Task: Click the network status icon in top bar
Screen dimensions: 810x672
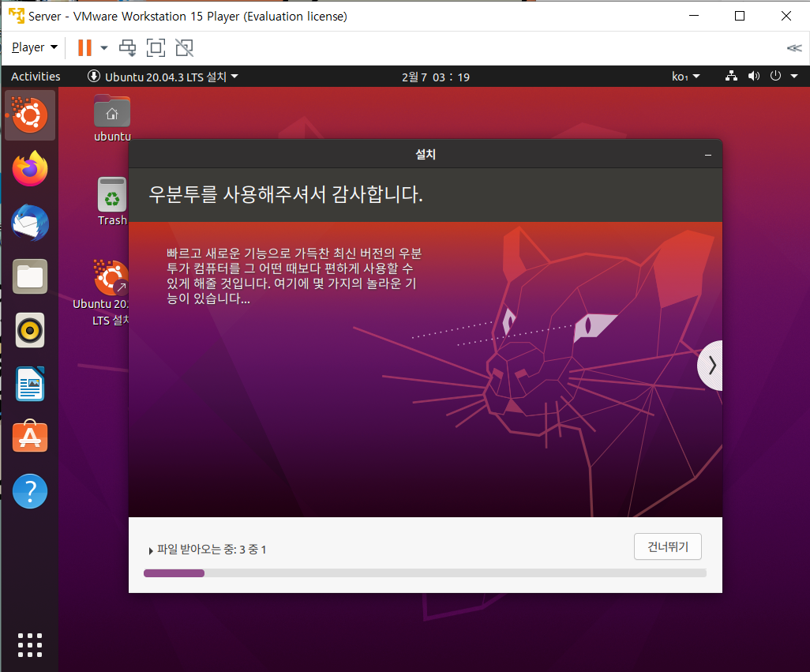Action: [x=731, y=77]
